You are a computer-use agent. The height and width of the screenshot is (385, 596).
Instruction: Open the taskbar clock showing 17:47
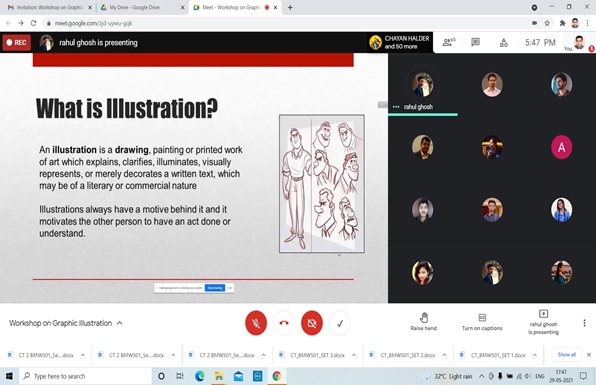(x=561, y=376)
